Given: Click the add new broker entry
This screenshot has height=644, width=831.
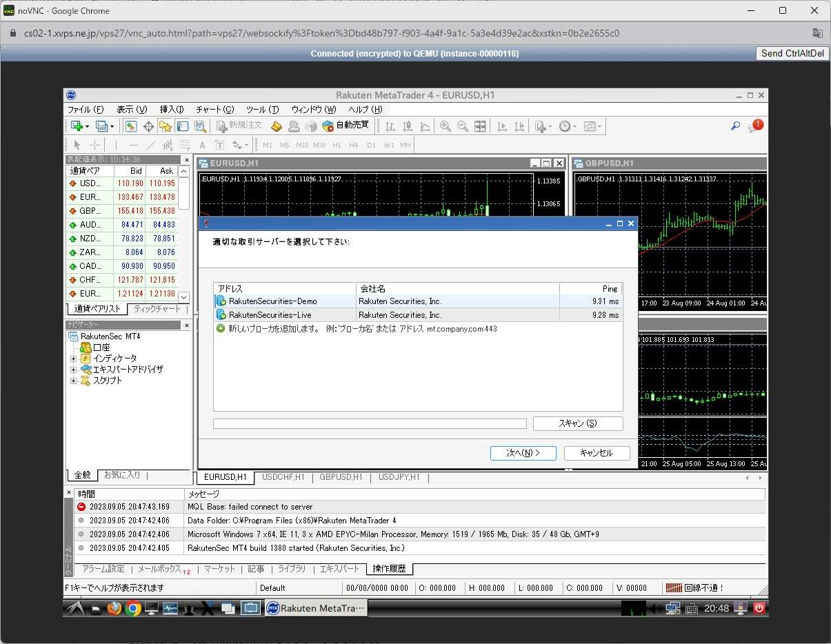Looking at the screenshot, I should tap(357, 329).
